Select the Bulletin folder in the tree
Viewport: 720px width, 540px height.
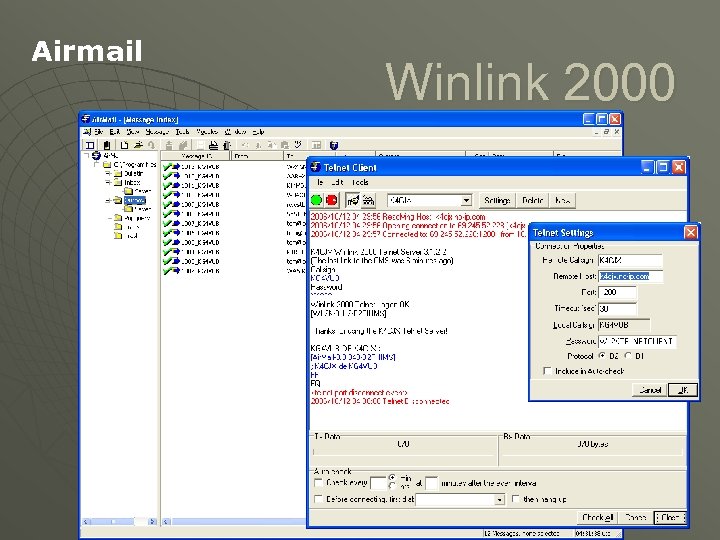[134, 174]
